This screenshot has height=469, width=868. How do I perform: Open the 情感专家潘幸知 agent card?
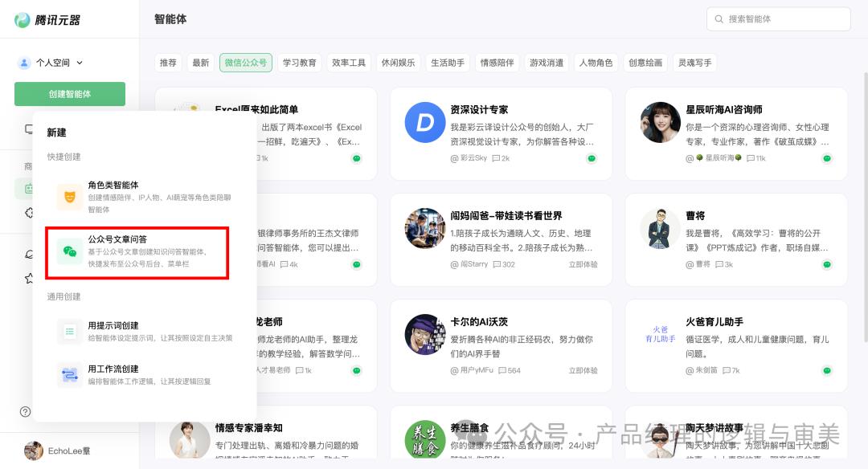(x=266, y=432)
